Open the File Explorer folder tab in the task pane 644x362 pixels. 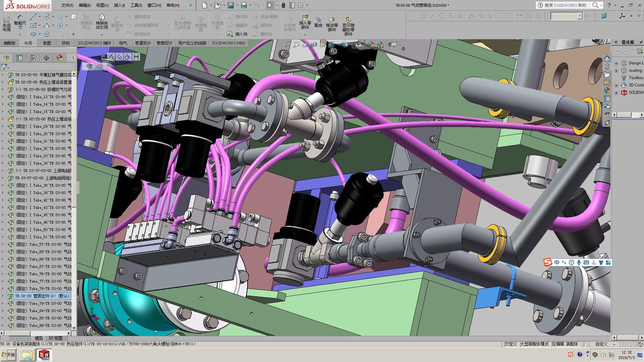607,74
